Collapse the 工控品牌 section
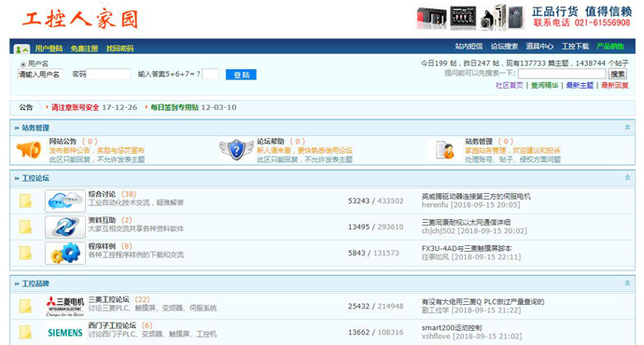The image size is (644, 345). click(627, 283)
